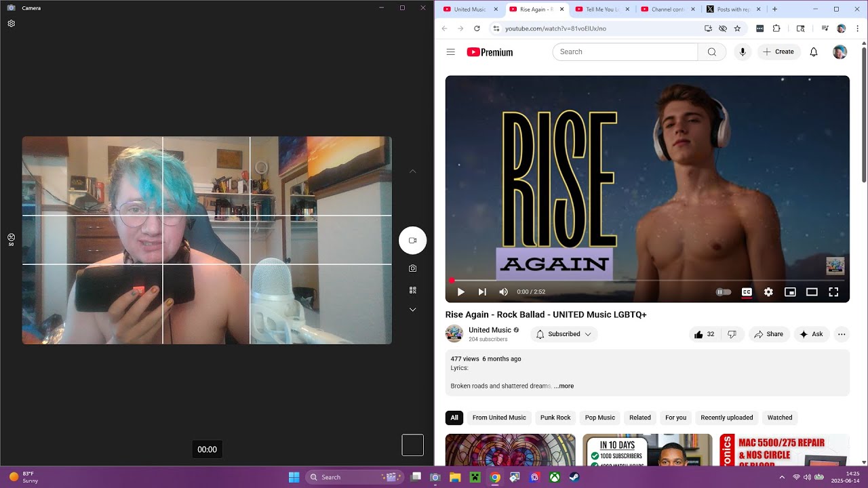Switch to the United Music browser tab

click(470, 9)
